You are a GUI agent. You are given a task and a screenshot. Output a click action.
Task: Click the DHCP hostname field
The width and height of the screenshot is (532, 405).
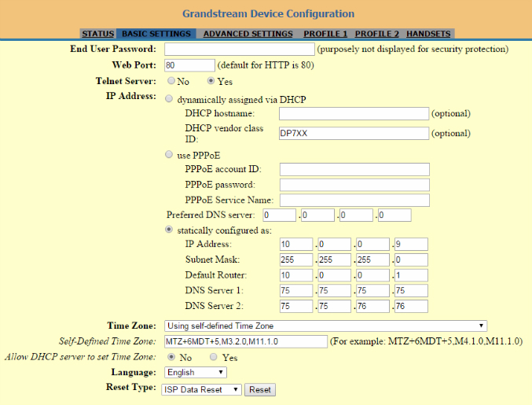point(354,114)
